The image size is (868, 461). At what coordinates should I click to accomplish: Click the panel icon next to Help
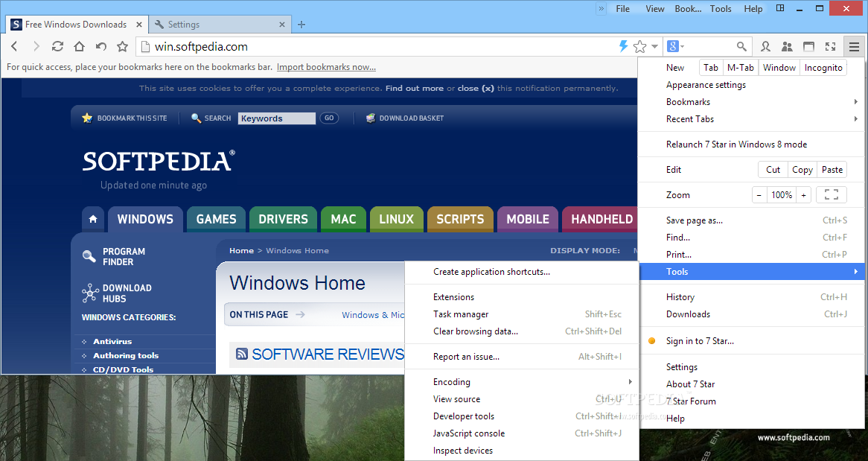point(780,8)
